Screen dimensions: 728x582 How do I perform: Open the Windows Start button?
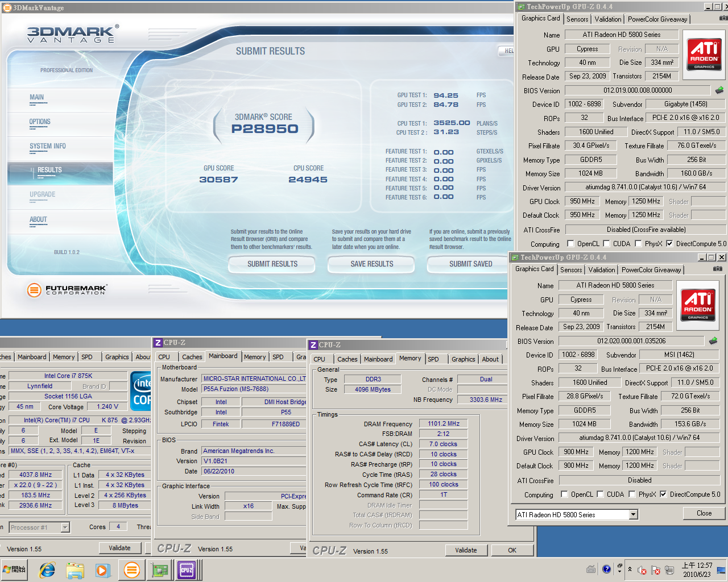pos(15,569)
